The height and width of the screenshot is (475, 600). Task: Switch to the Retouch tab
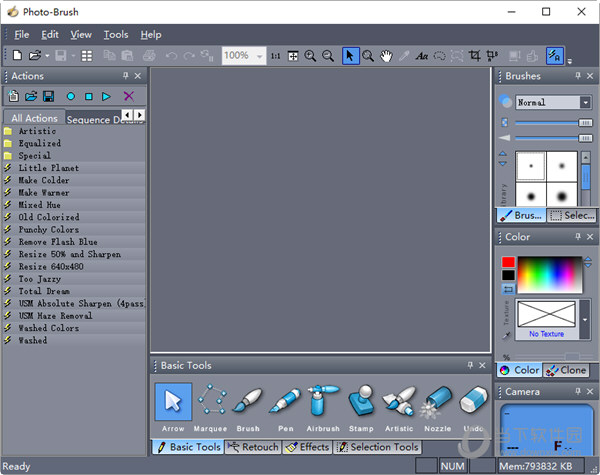[253, 447]
